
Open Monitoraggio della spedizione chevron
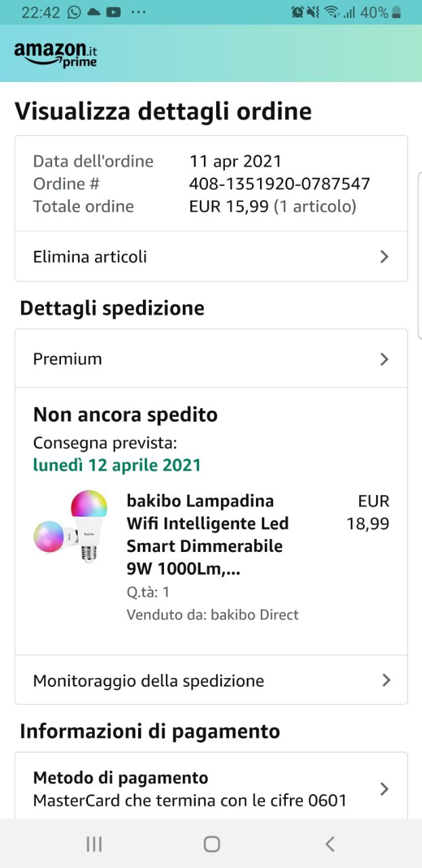pyautogui.click(x=385, y=680)
